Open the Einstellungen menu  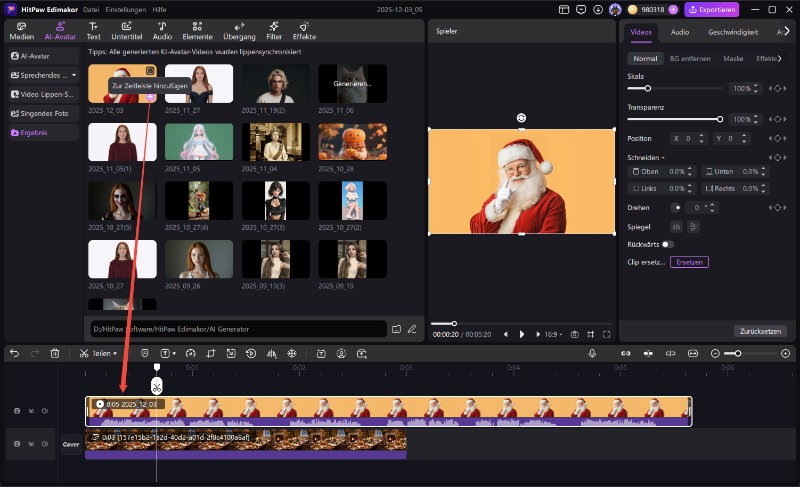126,10
